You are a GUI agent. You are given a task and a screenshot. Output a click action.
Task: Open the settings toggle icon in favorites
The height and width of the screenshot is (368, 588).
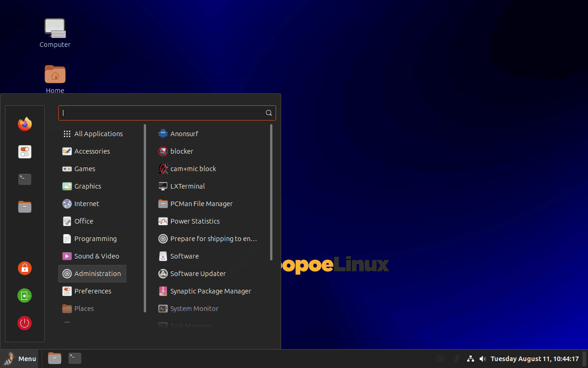click(25, 152)
